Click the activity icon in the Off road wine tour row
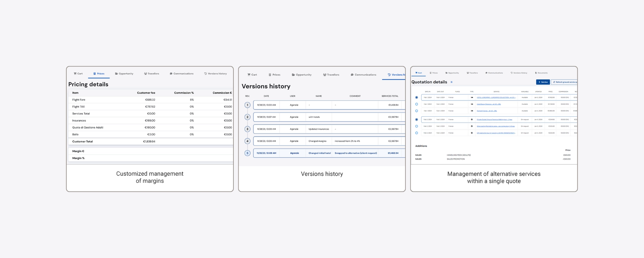Screen dimensions: 644x258 tap(472, 133)
